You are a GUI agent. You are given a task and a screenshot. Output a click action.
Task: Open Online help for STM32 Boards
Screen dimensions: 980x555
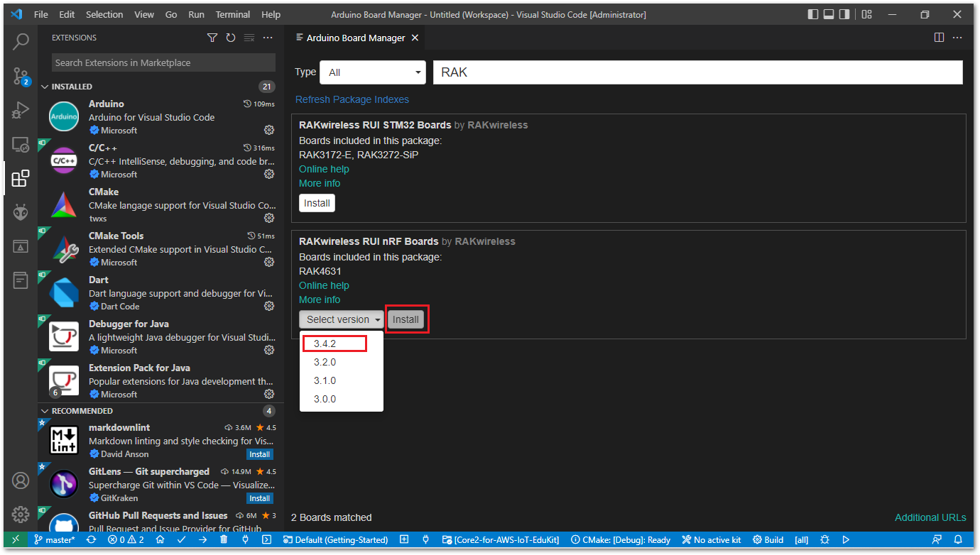(x=324, y=169)
